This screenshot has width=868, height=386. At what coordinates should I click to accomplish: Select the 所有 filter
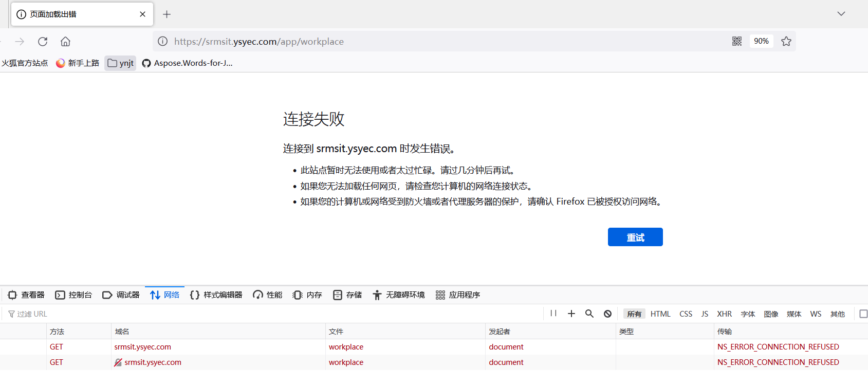(x=634, y=314)
